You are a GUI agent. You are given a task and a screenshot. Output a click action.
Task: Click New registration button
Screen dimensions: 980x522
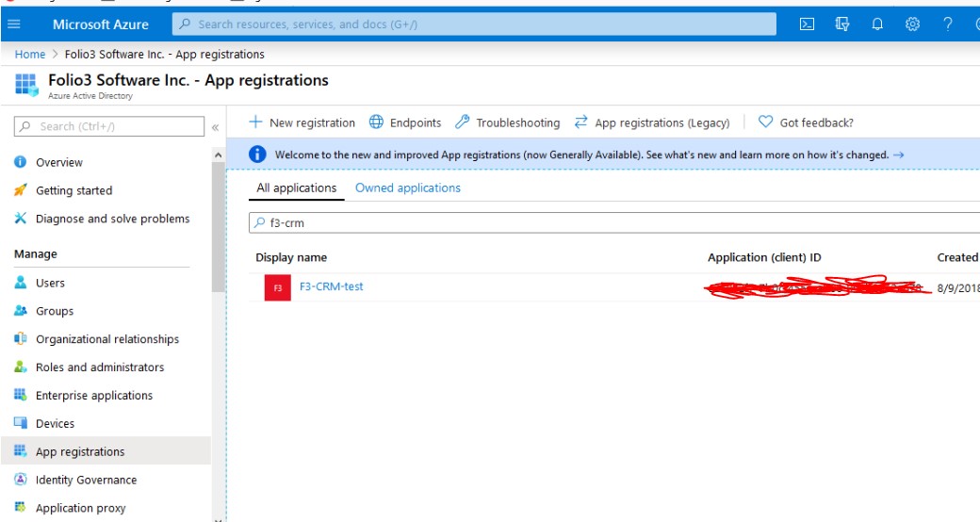(302, 122)
